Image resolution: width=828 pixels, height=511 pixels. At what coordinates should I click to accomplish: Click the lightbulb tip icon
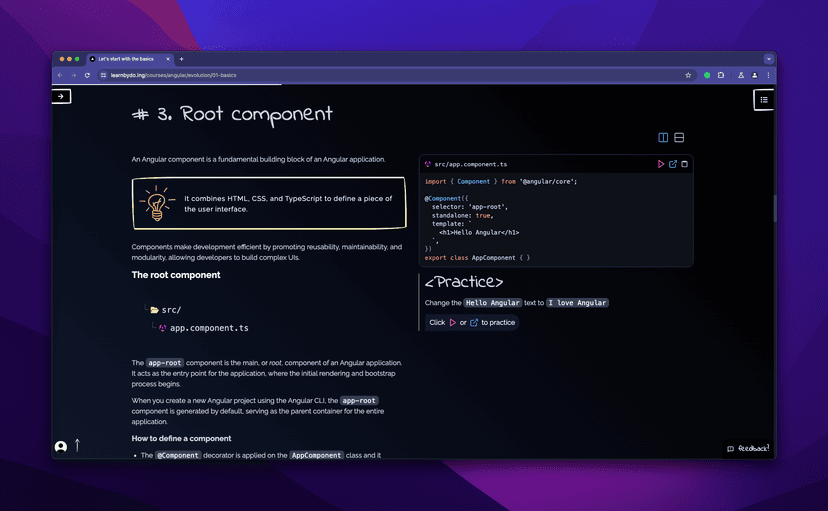click(x=156, y=203)
